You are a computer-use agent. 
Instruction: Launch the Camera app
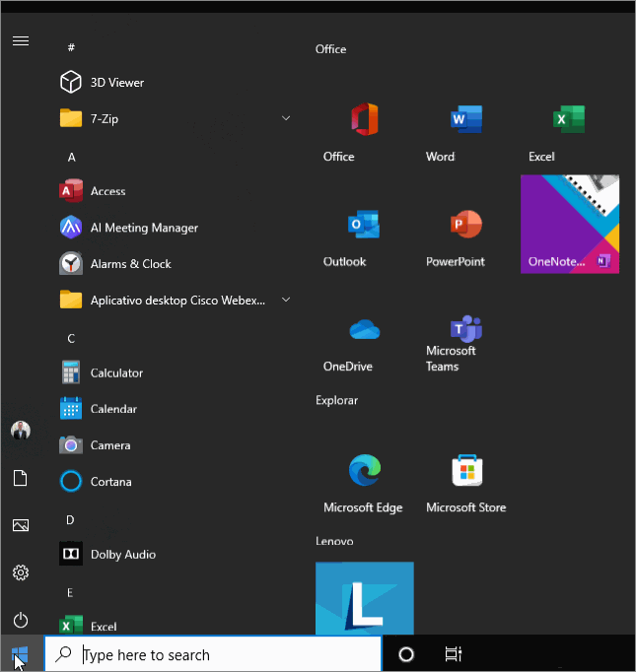point(176,445)
